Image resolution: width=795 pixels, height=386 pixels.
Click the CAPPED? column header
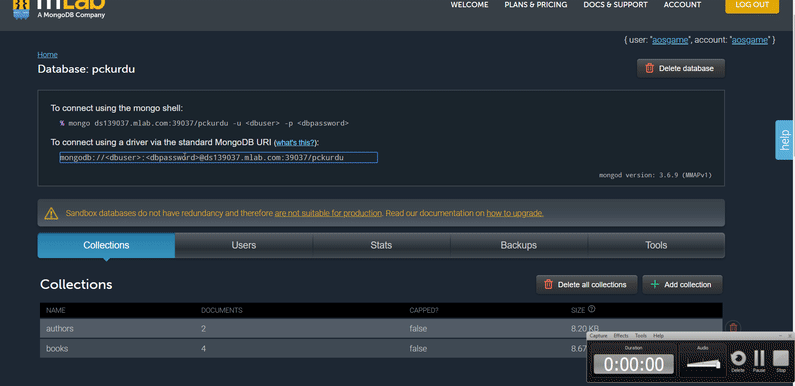pyautogui.click(x=424, y=310)
